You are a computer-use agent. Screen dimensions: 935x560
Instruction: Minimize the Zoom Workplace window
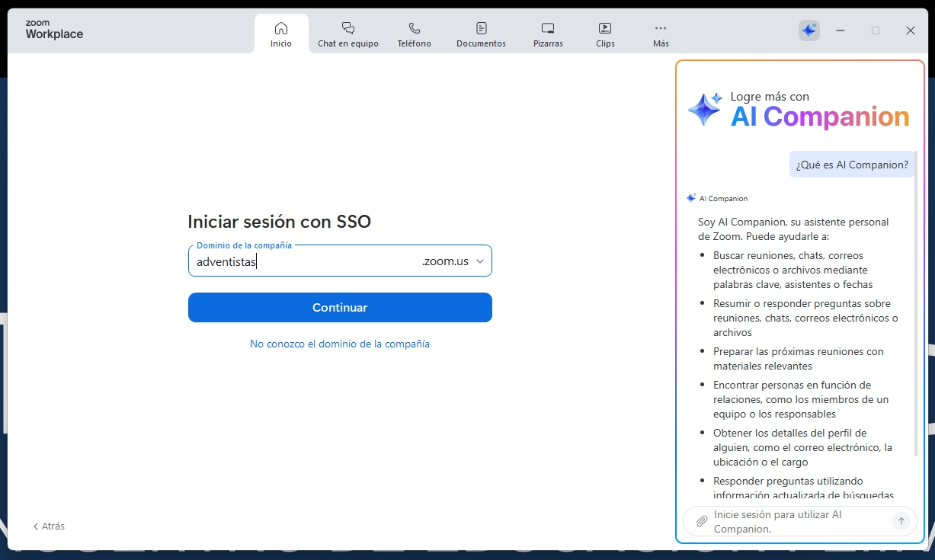(x=841, y=30)
